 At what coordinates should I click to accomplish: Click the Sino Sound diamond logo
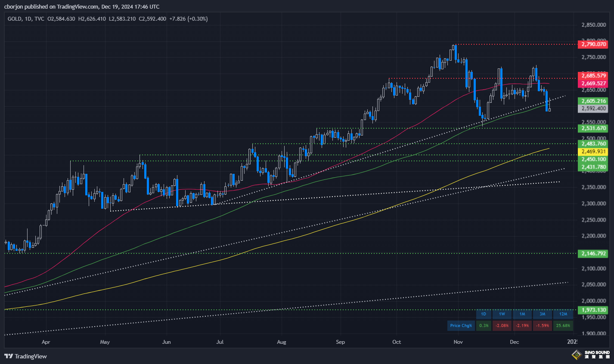(x=576, y=355)
